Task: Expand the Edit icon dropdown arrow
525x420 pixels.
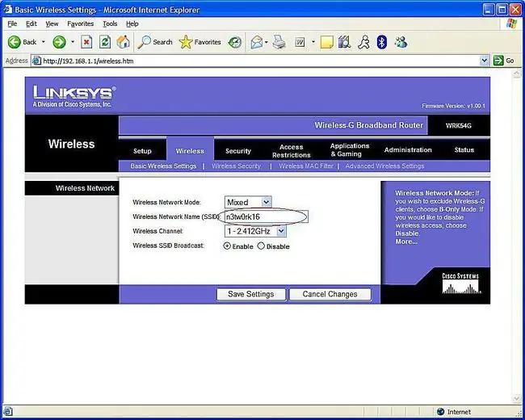Action: point(313,42)
